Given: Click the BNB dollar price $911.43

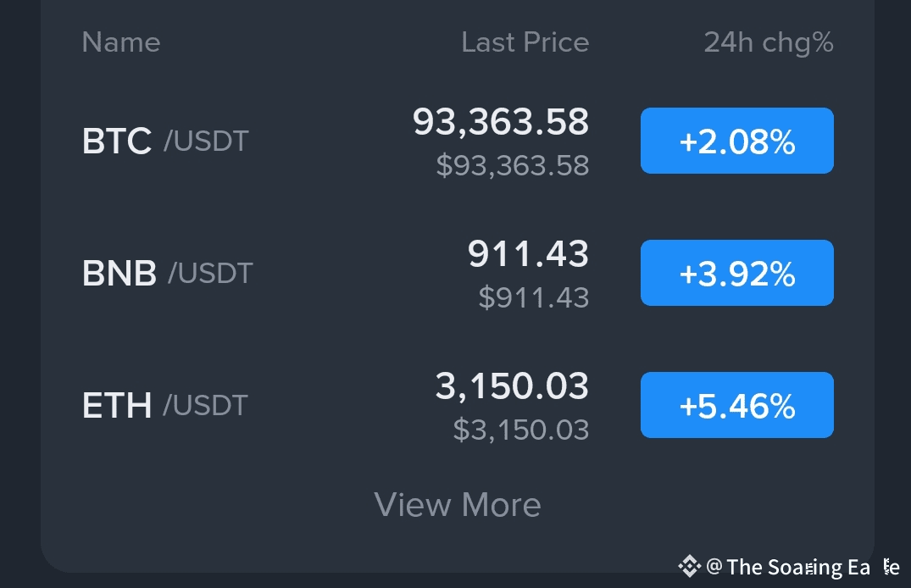Looking at the screenshot, I should [x=533, y=297].
